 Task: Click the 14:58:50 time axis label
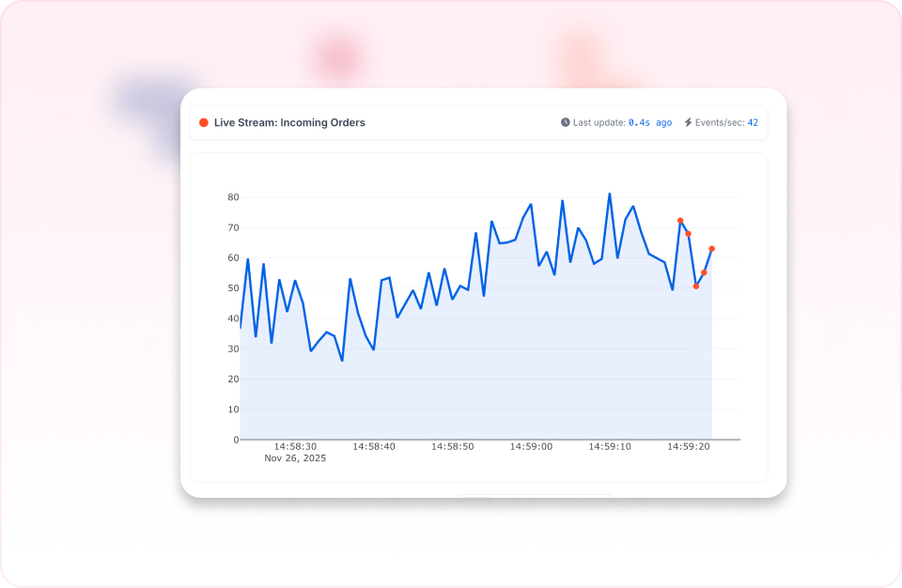(x=452, y=447)
